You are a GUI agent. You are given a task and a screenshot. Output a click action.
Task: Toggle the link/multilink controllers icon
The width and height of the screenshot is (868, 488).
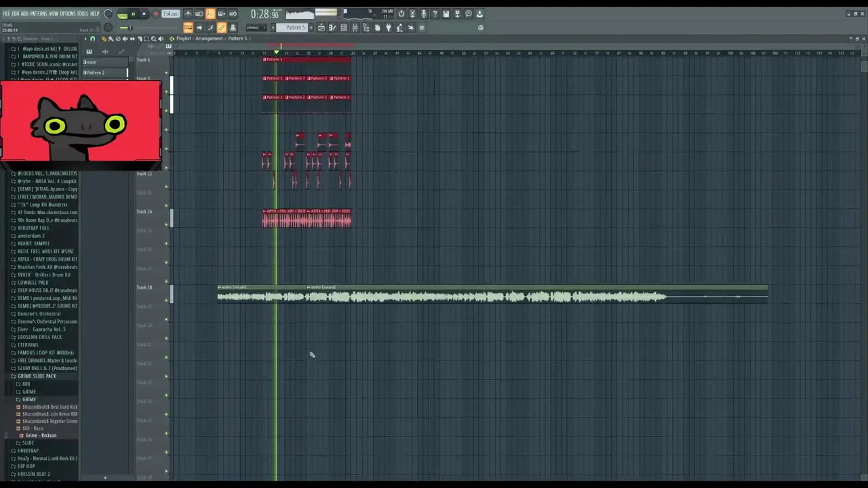coord(221,28)
